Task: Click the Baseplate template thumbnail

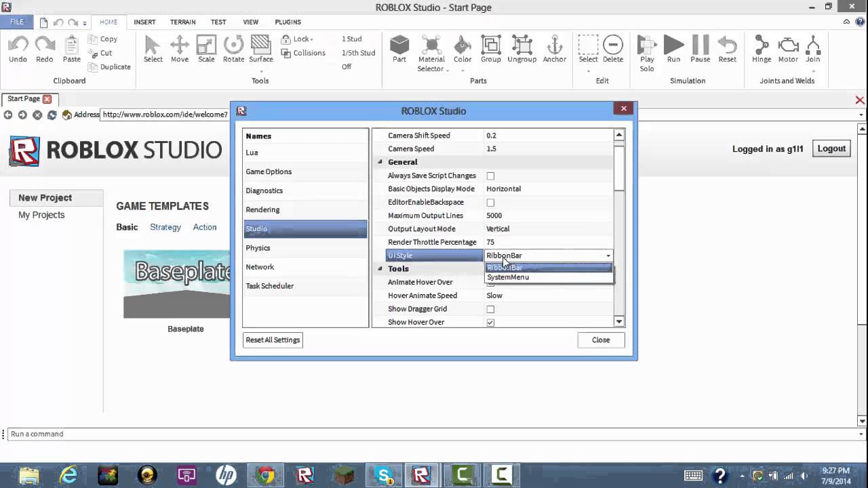Action: [x=177, y=284]
